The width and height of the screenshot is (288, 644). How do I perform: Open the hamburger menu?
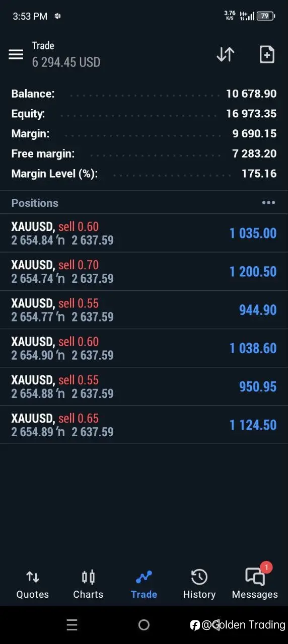point(16,54)
